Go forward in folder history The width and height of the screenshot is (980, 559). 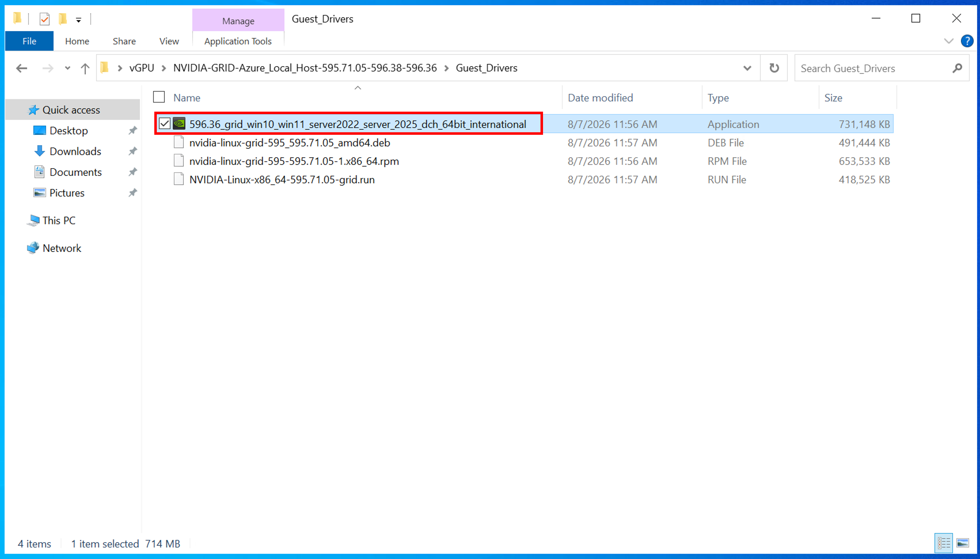coord(47,68)
